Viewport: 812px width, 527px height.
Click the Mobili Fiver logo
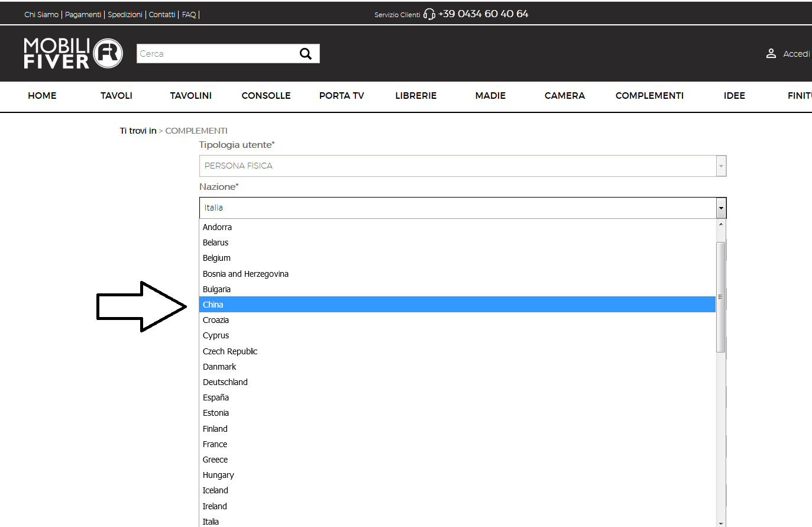[73, 53]
